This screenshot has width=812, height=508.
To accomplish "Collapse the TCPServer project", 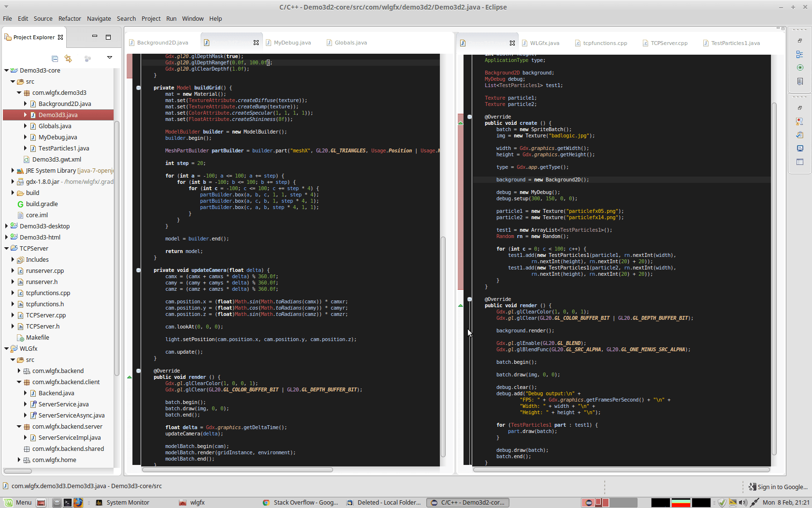I will (6, 248).
